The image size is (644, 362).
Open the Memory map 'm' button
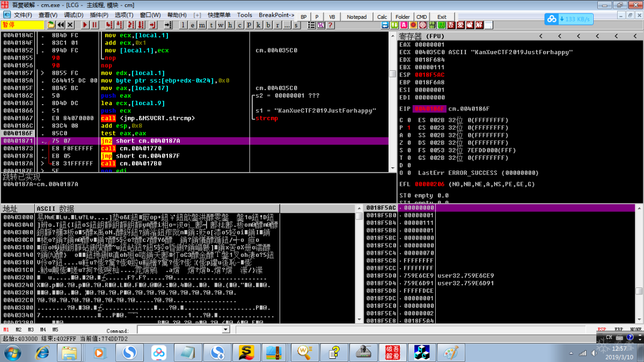[202, 25]
